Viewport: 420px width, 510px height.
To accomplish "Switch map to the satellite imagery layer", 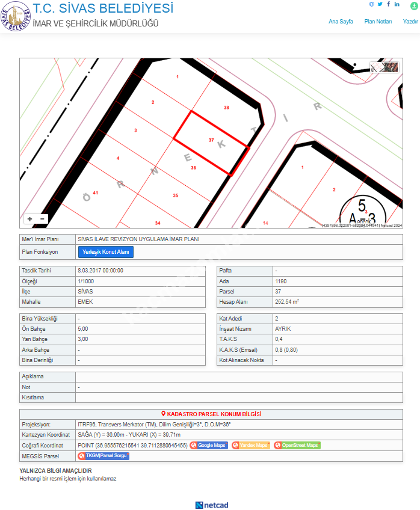I will coord(392,67).
